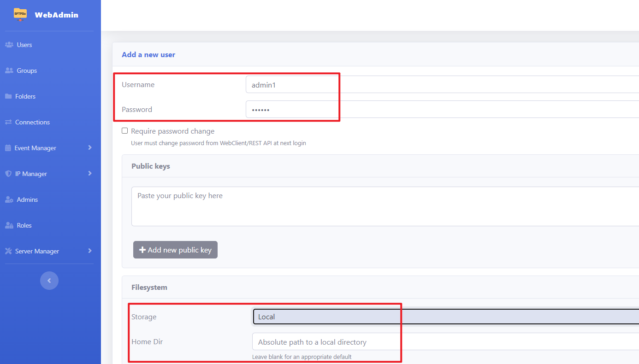Expand the Event Manager submenu chevron
639x364 pixels.
(90, 147)
